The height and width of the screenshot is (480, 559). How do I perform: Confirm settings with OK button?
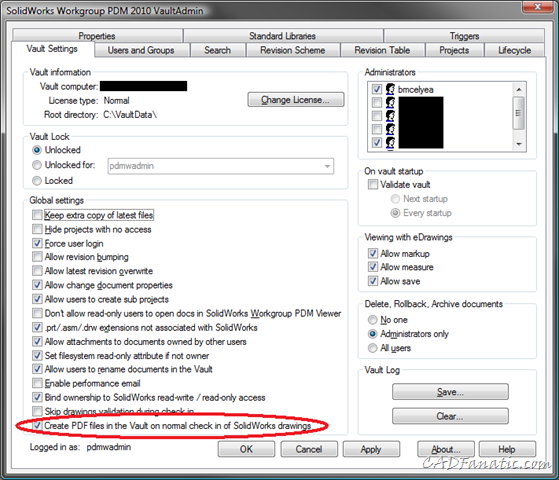coord(246,449)
